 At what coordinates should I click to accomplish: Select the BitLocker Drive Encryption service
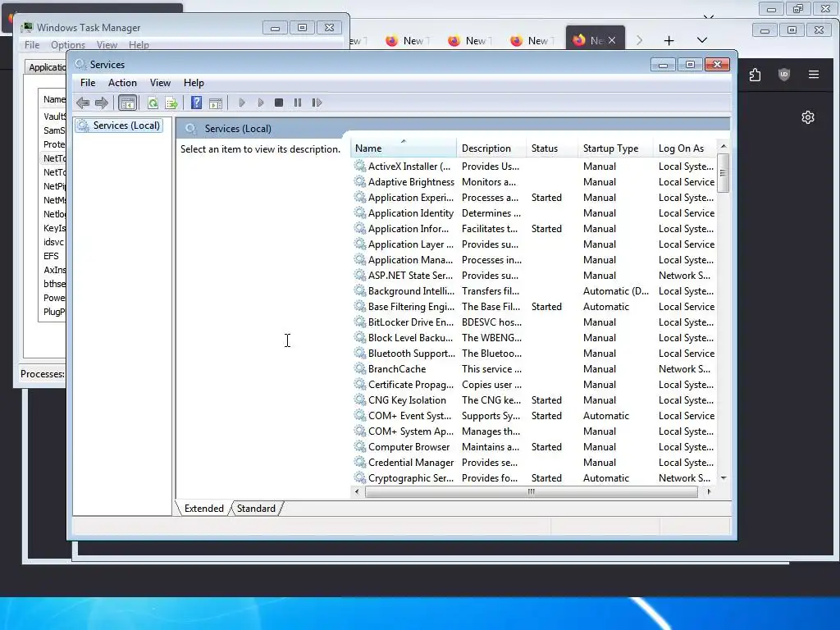point(535,322)
